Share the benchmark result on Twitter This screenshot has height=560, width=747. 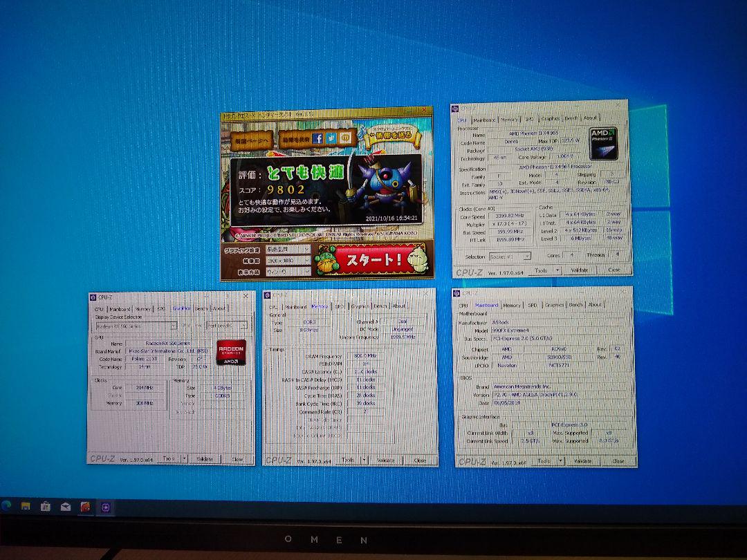332,138
